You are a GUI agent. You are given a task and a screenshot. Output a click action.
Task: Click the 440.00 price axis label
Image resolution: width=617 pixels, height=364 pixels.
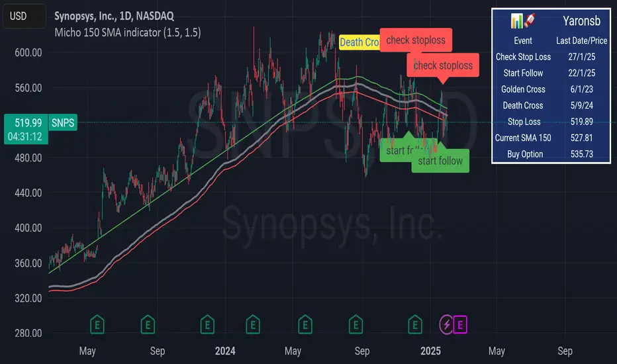tap(28, 193)
